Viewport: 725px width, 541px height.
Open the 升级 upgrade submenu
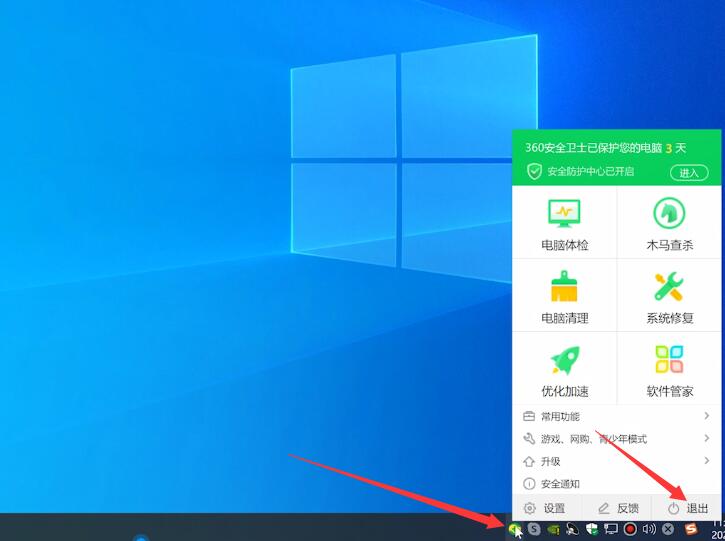616,461
